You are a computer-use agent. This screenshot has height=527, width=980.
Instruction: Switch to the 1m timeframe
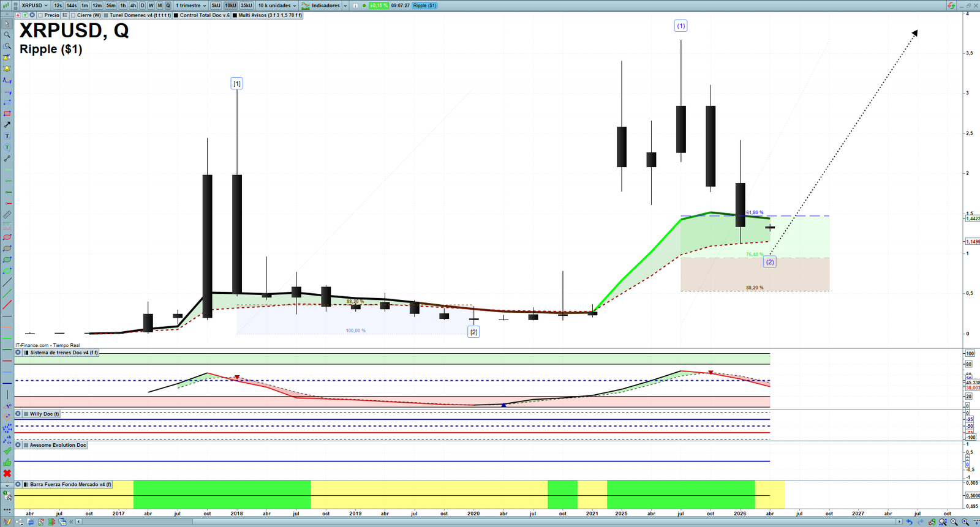pos(85,6)
